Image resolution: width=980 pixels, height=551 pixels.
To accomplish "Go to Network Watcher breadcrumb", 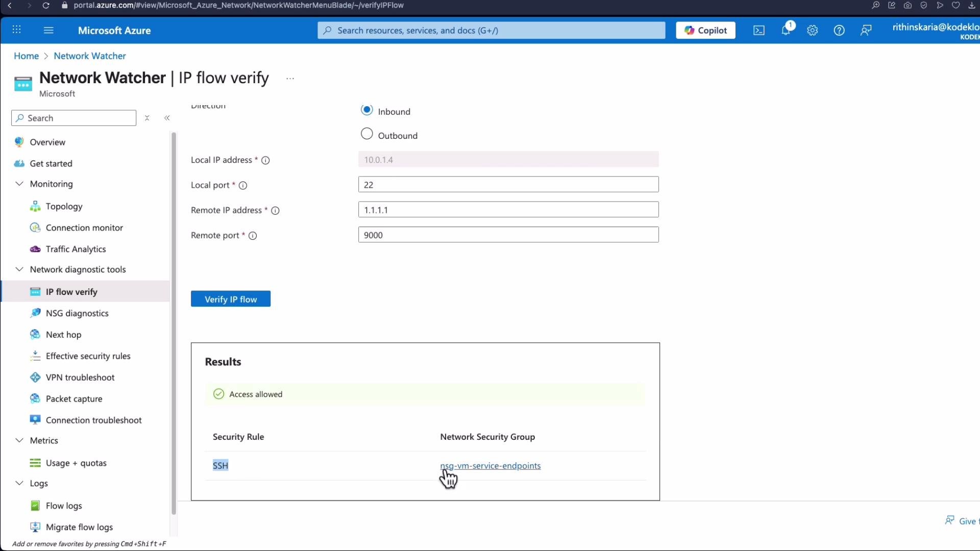I will click(90, 56).
